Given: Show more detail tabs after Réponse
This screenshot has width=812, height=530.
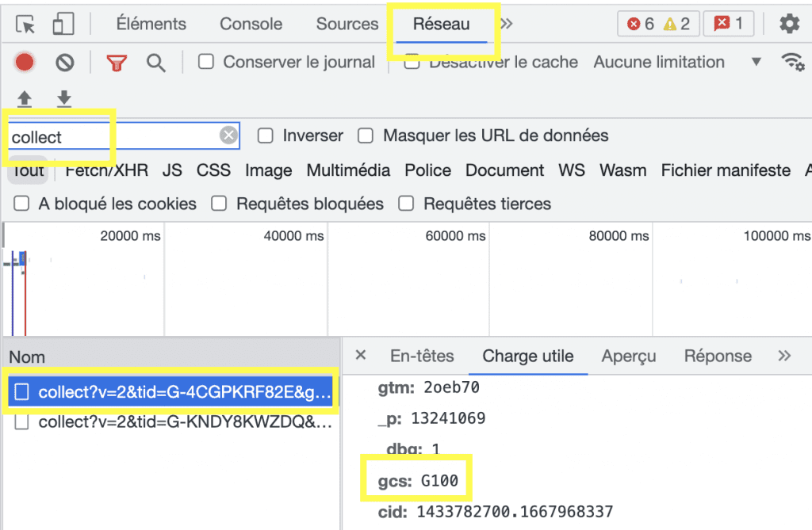Looking at the screenshot, I should pos(784,356).
